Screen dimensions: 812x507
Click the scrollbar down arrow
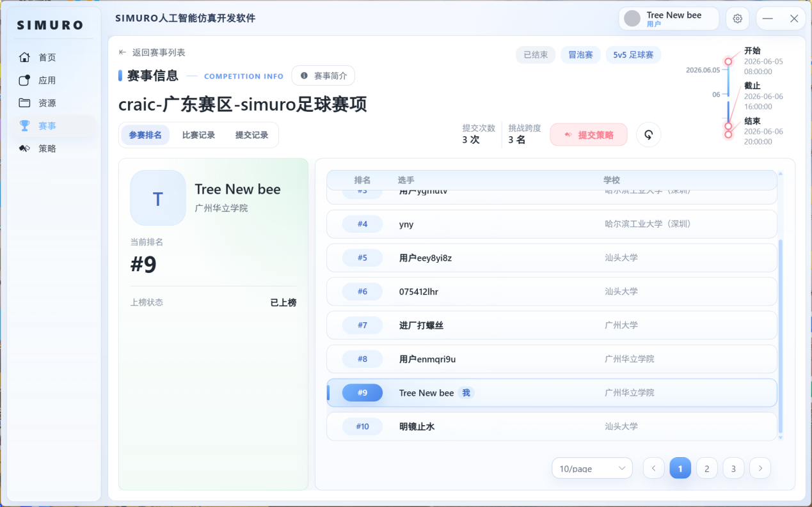780,438
